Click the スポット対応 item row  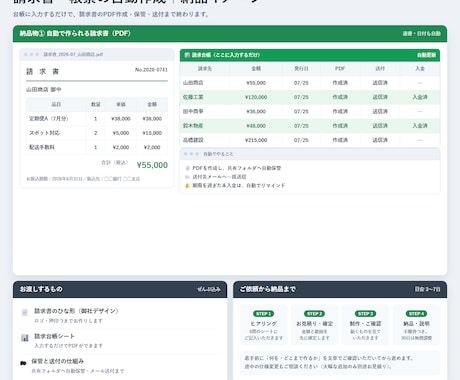[97, 133]
